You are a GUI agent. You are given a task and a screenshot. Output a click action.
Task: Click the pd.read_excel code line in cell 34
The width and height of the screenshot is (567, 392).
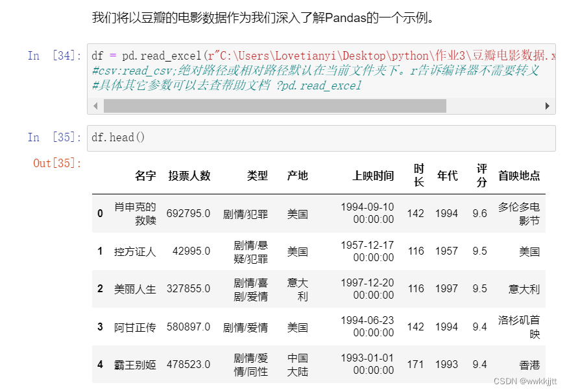[323, 56]
